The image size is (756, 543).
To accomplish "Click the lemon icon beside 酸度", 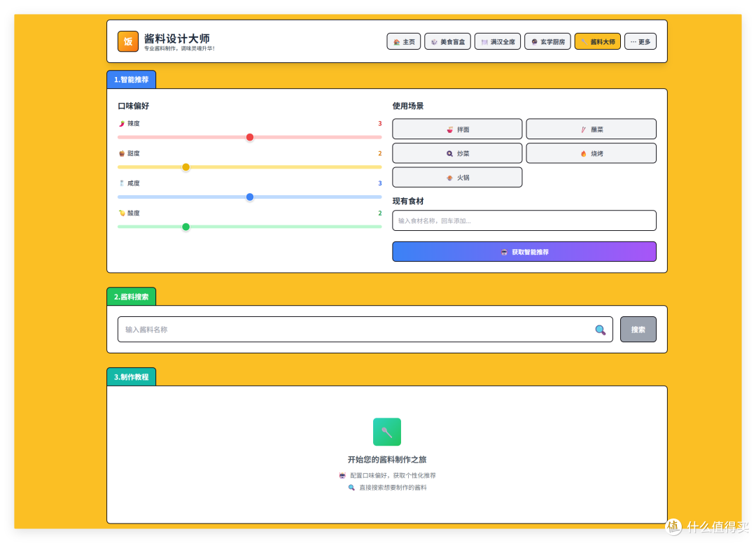I will pos(122,213).
